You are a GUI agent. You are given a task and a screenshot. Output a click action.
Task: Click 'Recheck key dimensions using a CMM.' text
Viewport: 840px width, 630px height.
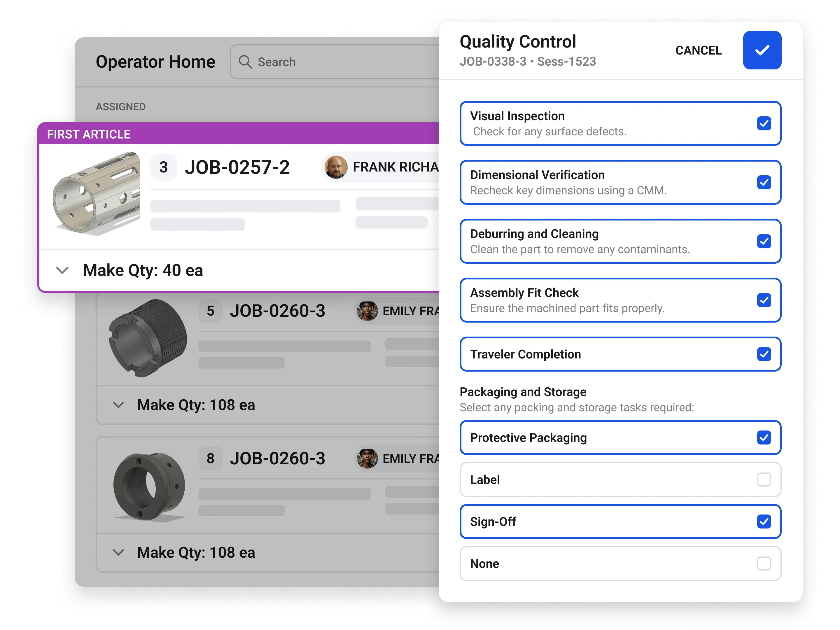(x=568, y=190)
